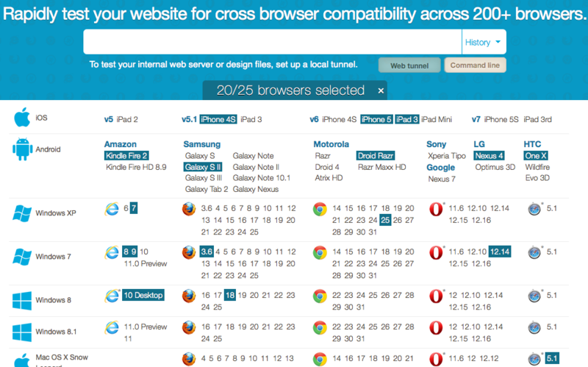This screenshot has width=588, height=367.
Task: Select iPad 2 under iOS v5
Action: point(127,119)
